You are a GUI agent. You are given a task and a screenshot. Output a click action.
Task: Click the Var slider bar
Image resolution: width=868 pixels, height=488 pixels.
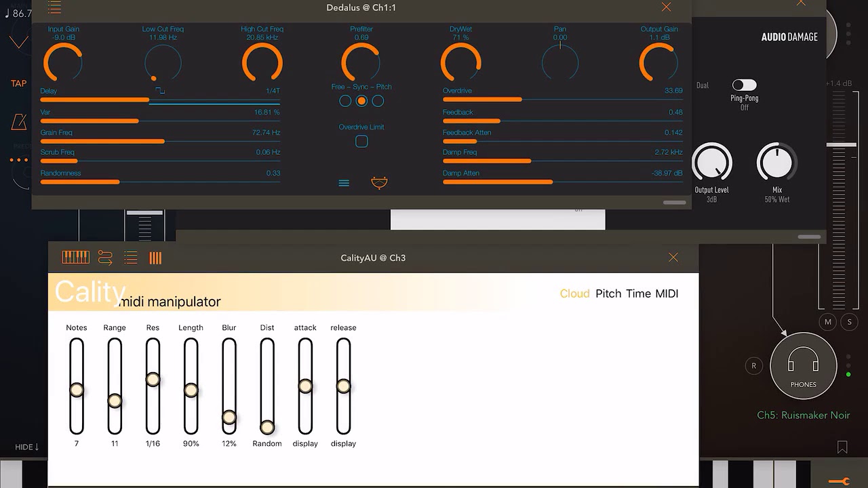click(x=160, y=121)
